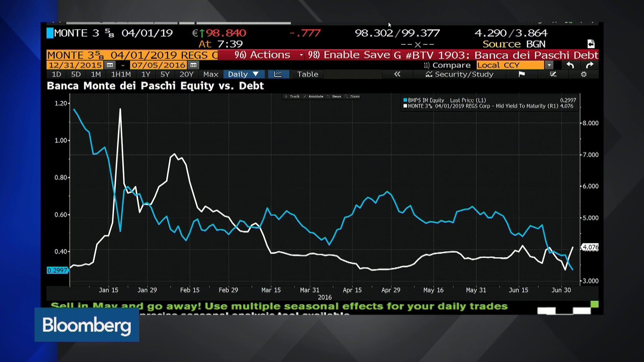This screenshot has width=644, height=362.
Task: Select the 5Y range tab
Action: (165, 74)
